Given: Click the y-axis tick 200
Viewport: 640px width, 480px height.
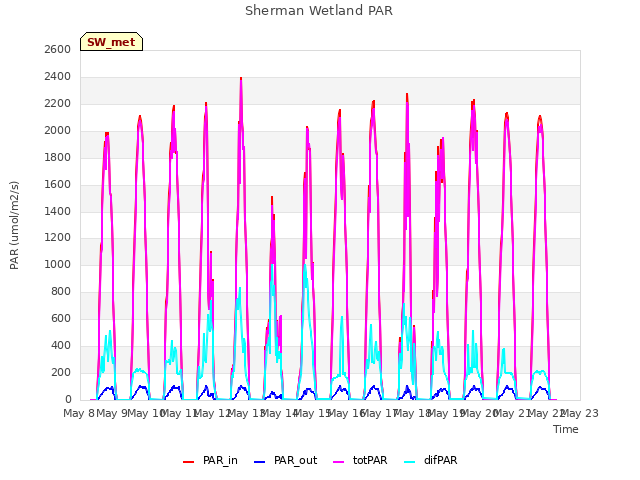Looking at the screenshot, I should [x=61, y=372].
